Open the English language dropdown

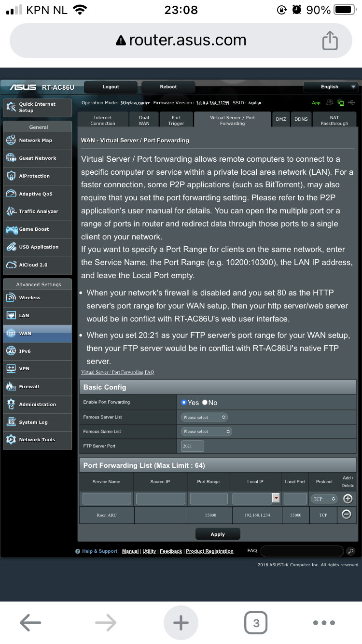tap(330, 87)
